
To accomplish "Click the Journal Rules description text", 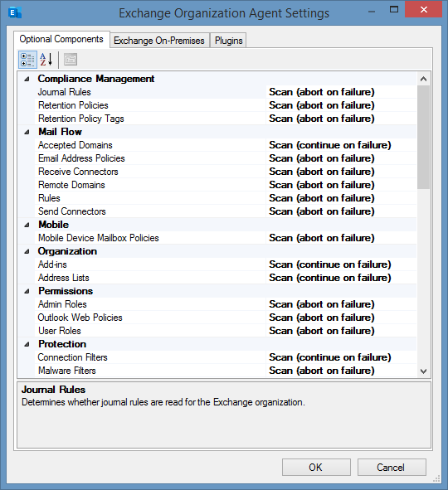I will 163,402.
